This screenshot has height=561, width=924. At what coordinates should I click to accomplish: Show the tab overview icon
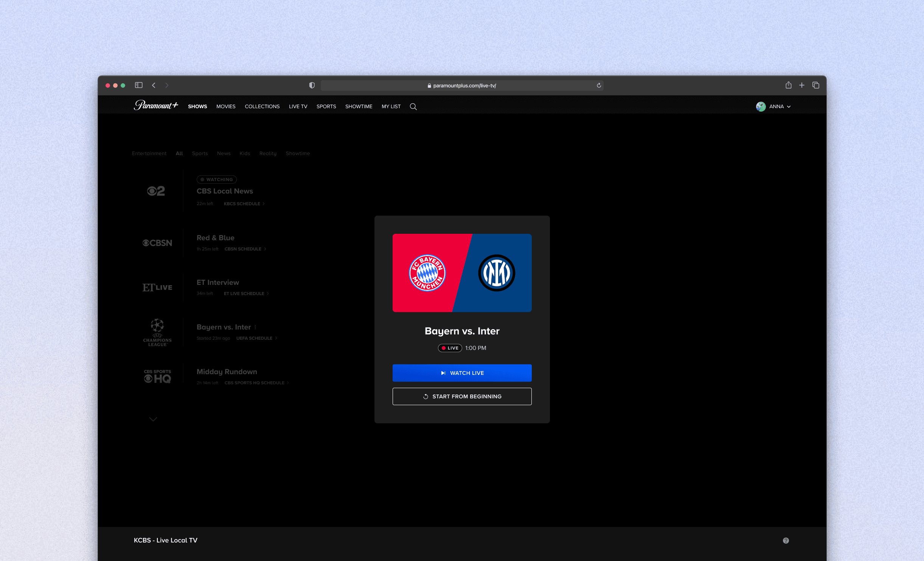coord(815,85)
